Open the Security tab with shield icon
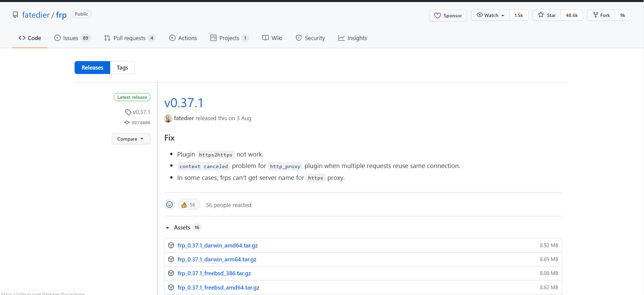The height and width of the screenshot is (295, 644). (310, 38)
